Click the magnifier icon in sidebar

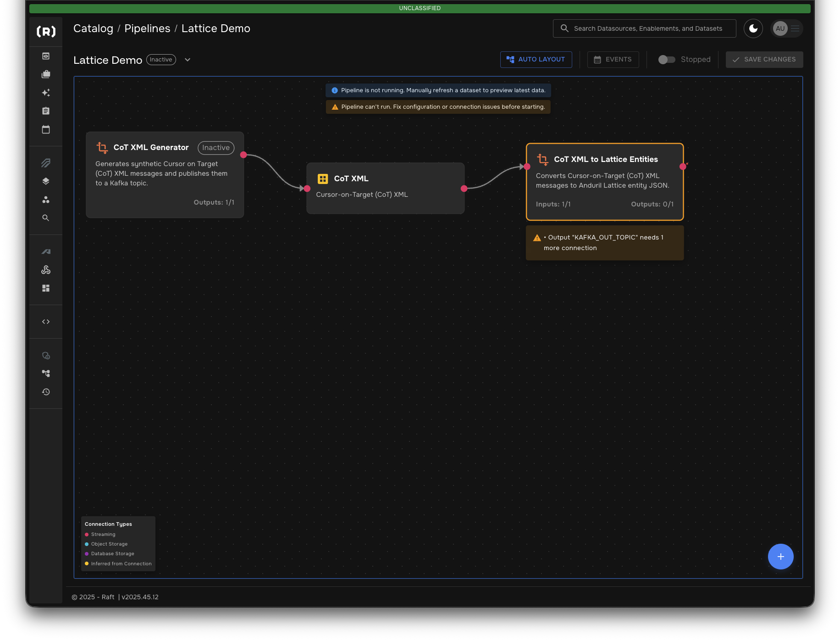tap(46, 218)
